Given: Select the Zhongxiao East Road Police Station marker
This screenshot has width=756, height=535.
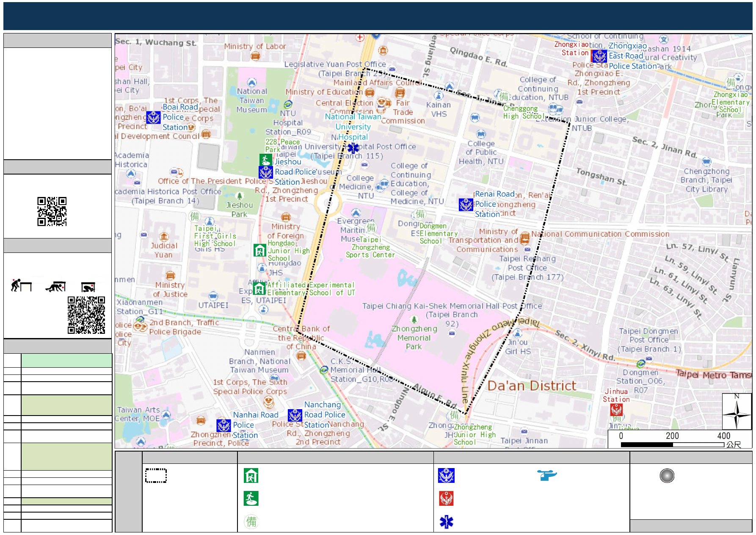Looking at the screenshot, I should pyautogui.click(x=599, y=56).
